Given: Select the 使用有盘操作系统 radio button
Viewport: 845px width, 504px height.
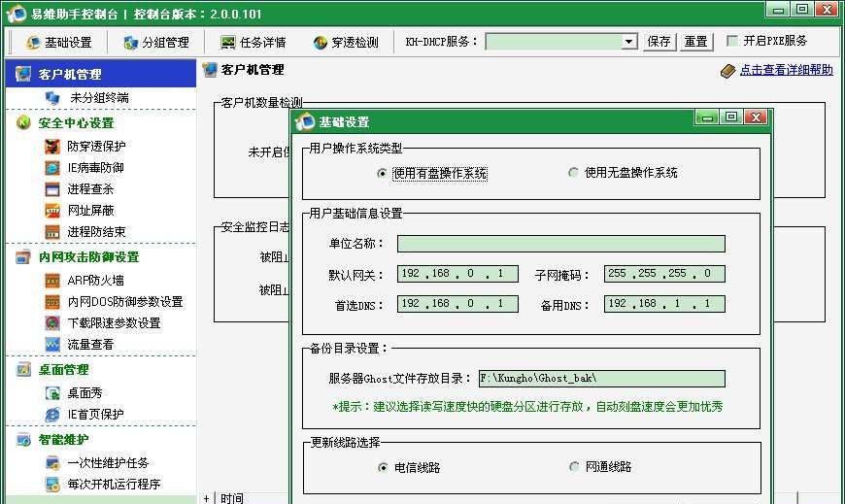Looking at the screenshot, I should point(382,173).
